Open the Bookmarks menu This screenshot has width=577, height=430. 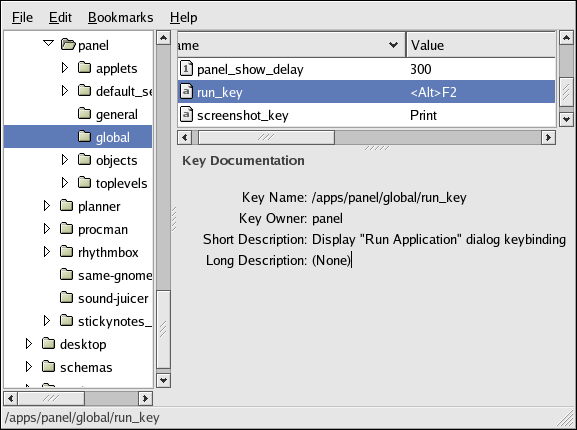click(x=120, y=17)
